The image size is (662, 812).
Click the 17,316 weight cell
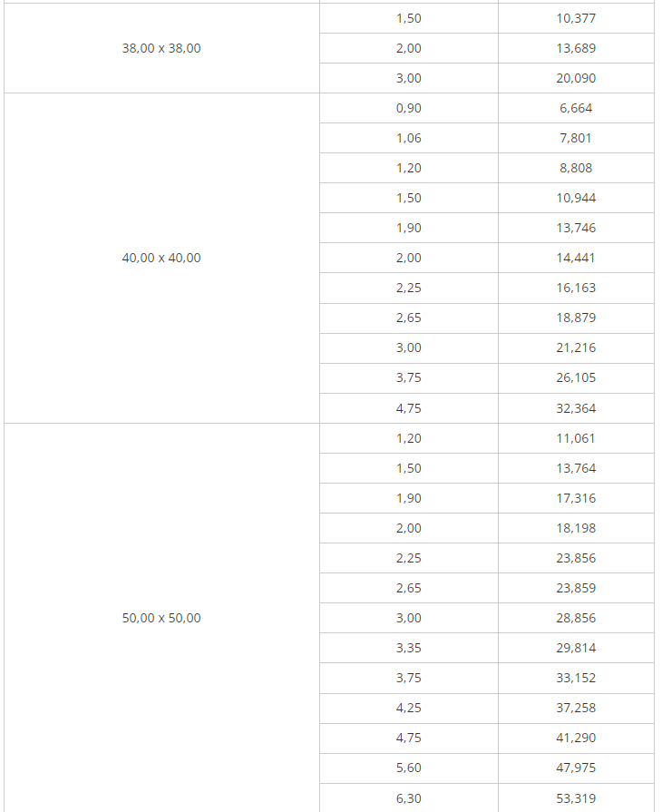point(576,498)
